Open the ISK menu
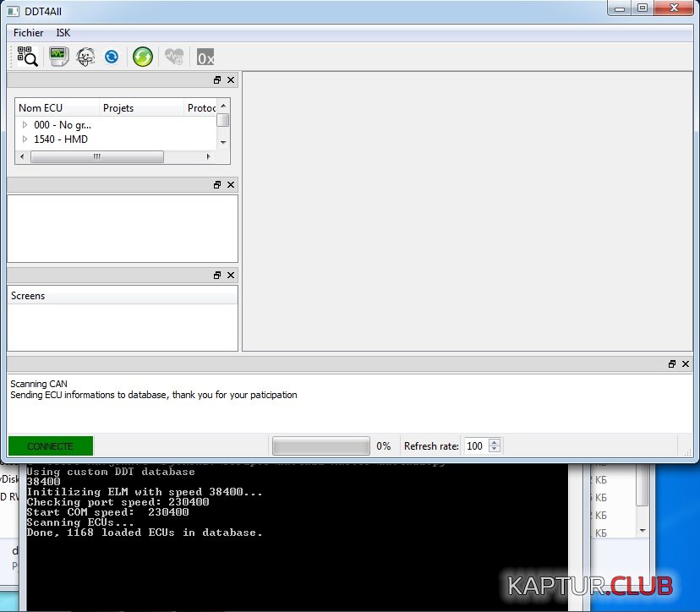The height and width of the screenshot is (612, 700). (63, 33)
